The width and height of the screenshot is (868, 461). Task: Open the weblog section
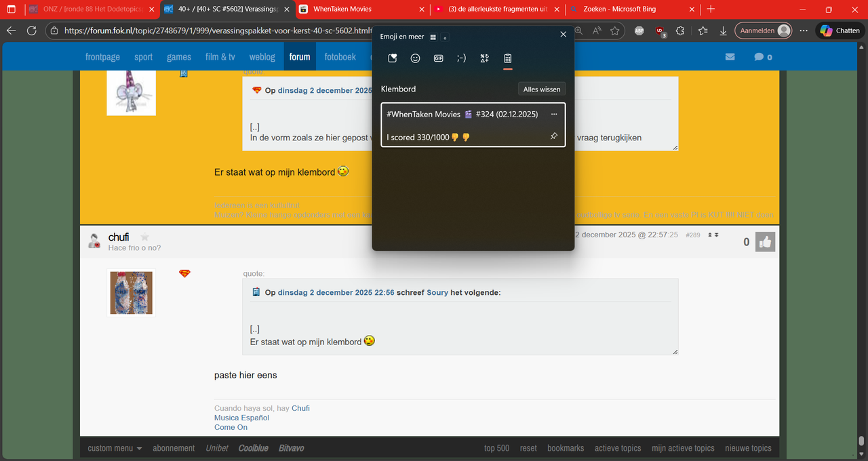(262, 57)
